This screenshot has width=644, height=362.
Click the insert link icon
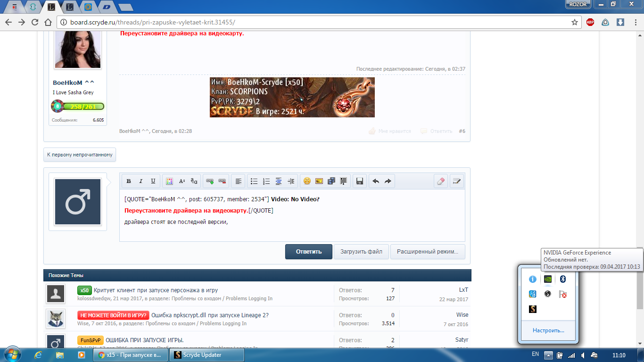[210, 181]
